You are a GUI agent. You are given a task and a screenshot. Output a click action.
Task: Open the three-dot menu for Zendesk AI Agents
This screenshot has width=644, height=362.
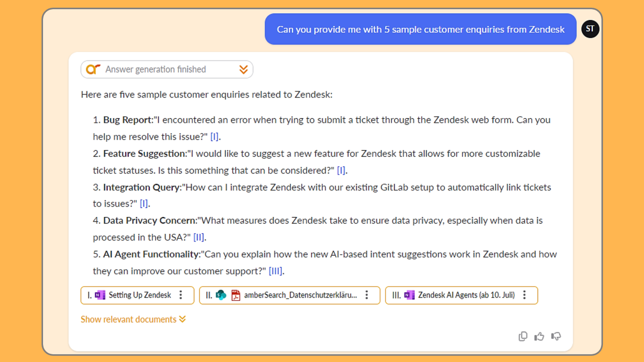[525, 295]
